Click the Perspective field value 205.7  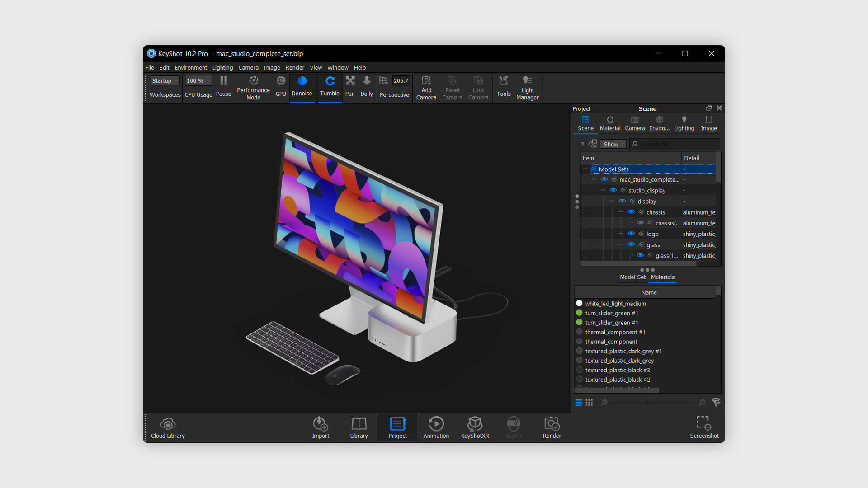point(401,80)
